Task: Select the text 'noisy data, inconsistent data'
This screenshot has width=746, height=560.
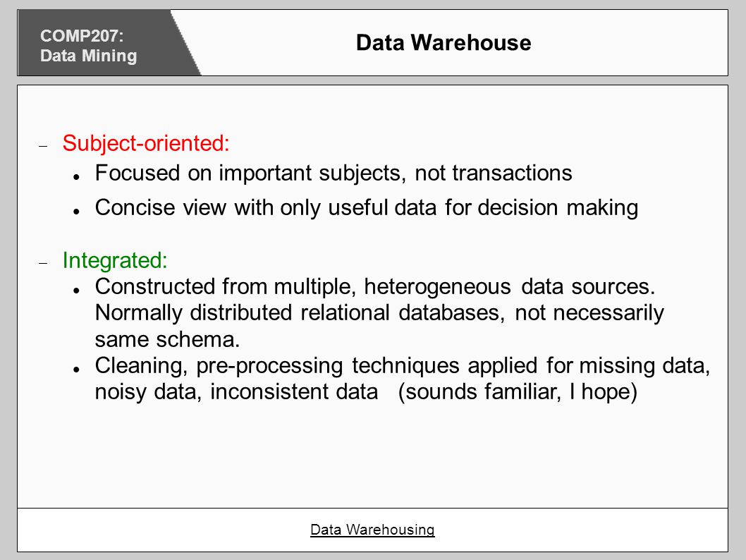Action: point(236,392)
